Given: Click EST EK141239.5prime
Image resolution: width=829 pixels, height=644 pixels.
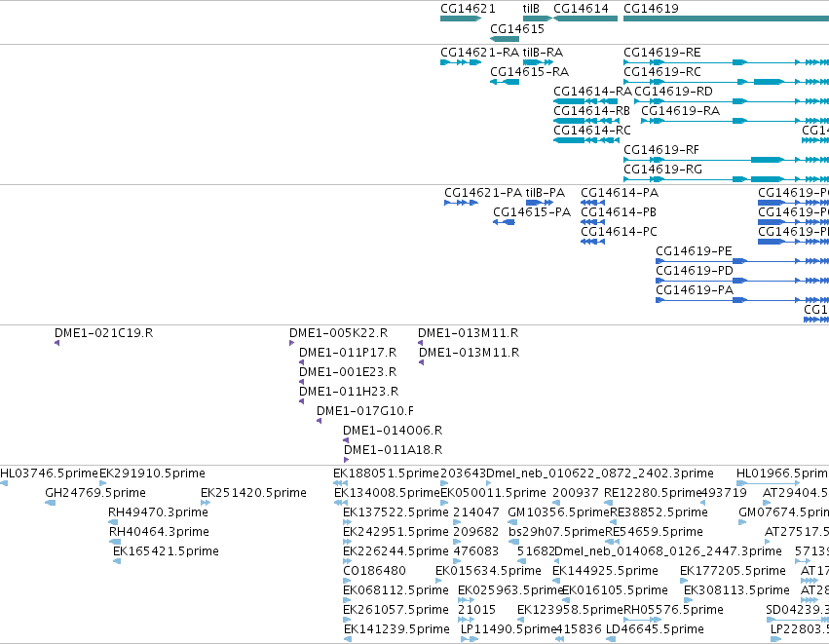Looking at the screenshot, I should pos(396,629).
